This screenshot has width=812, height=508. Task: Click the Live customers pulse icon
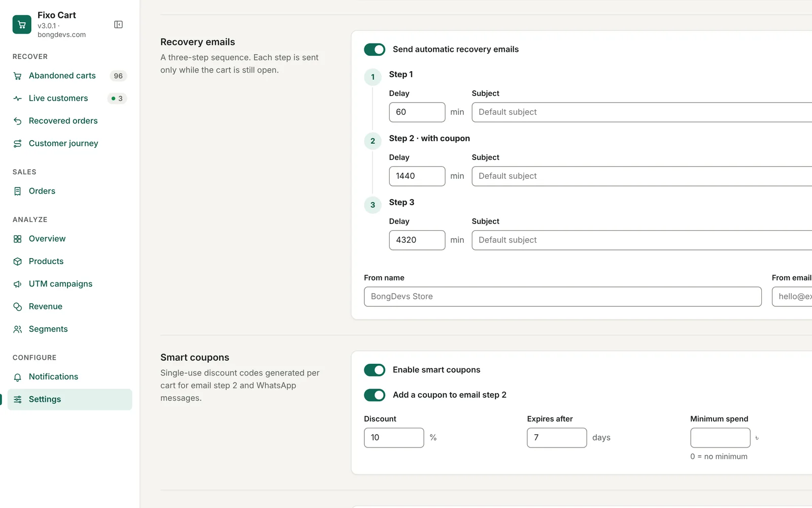[x=18, y=99]
